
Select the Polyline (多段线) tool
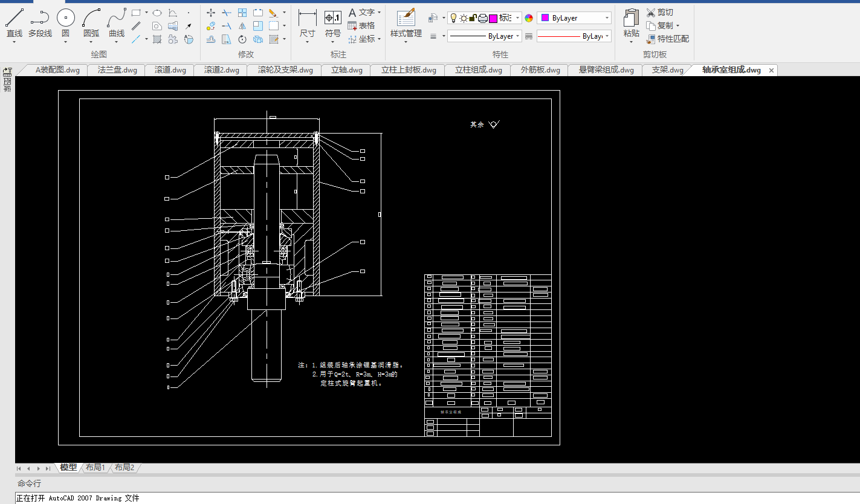[40, 23]
